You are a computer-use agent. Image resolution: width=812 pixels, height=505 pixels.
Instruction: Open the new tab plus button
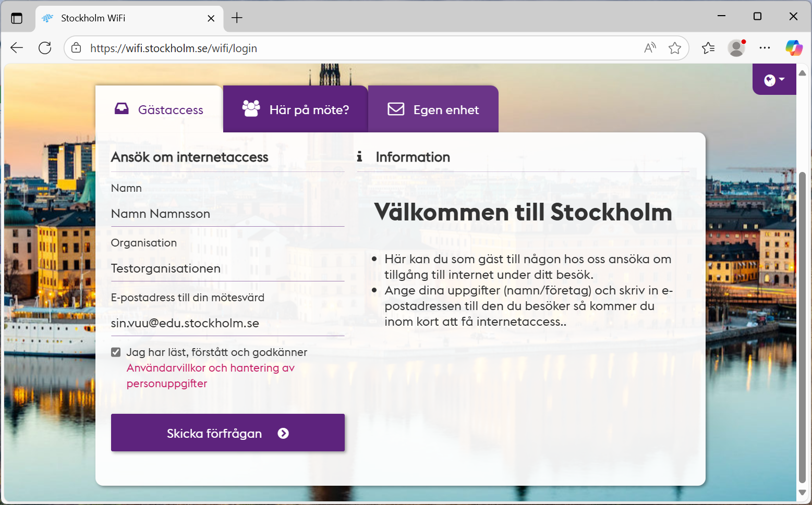[237, 17]
